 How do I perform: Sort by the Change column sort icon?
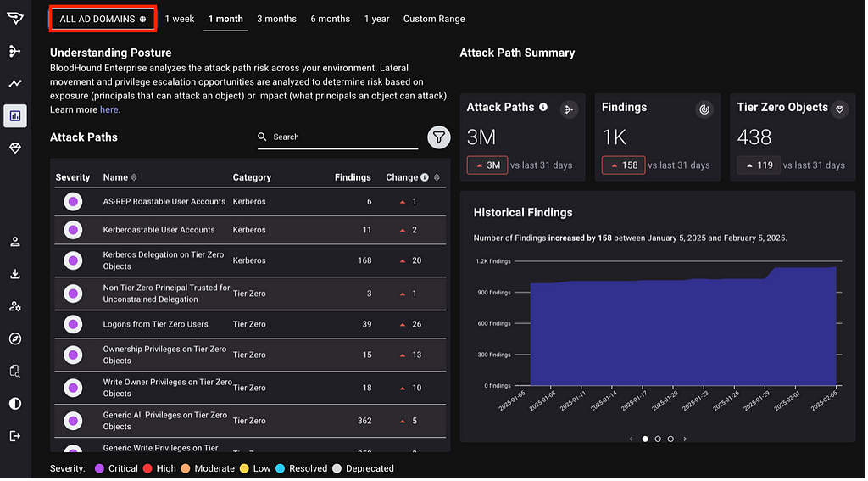click(x=437, y=177)
